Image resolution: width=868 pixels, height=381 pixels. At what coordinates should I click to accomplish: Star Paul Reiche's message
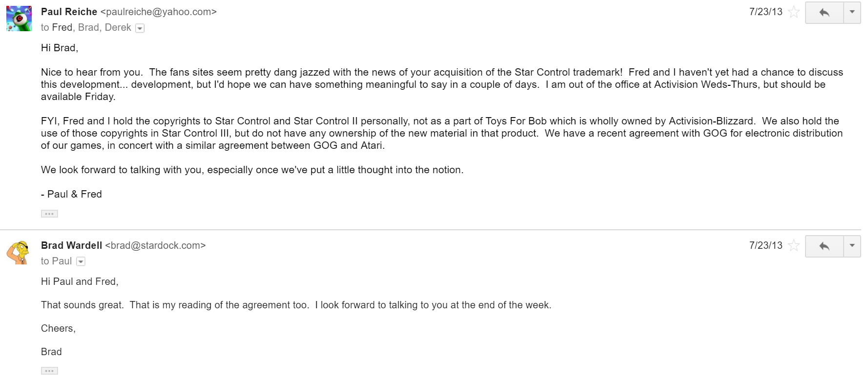click(x=794, y=12)
